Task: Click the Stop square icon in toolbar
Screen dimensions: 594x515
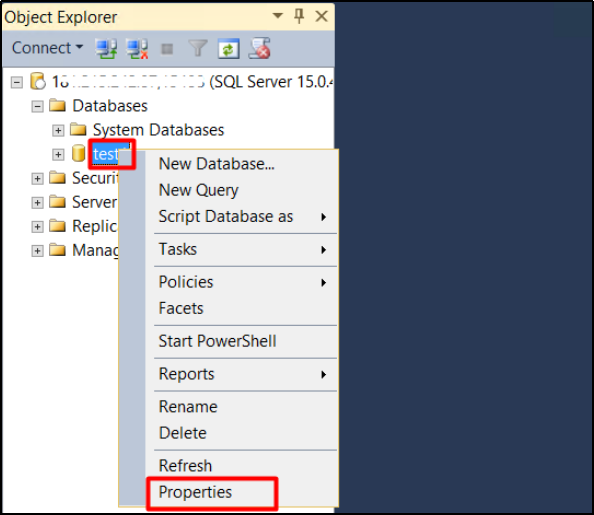Action: (x=167, y=49)
